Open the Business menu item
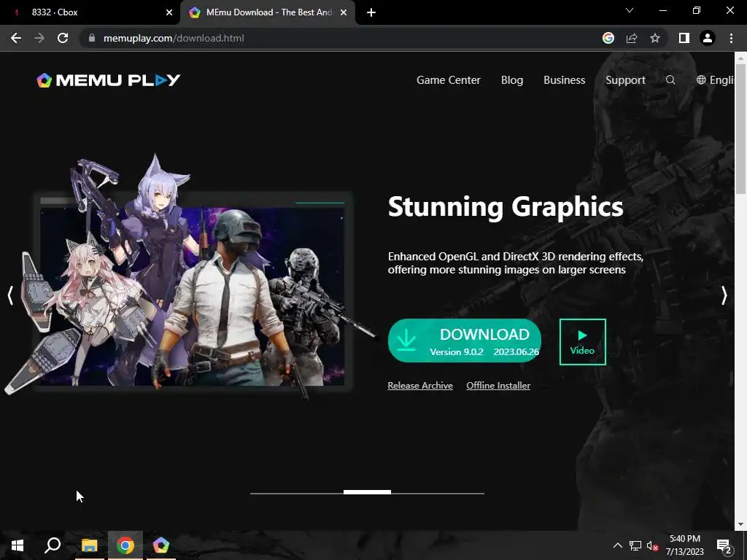This screenshot has width=747, height=560. (564, 80)
